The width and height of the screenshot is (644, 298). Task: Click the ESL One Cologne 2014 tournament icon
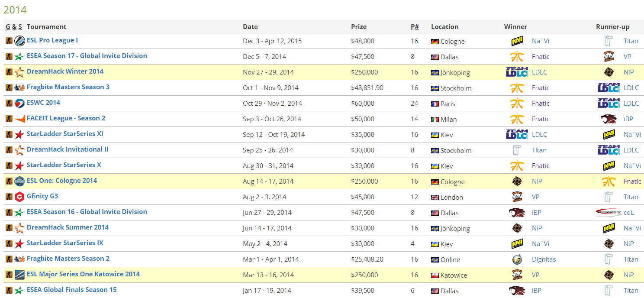(x=19, y=181)
